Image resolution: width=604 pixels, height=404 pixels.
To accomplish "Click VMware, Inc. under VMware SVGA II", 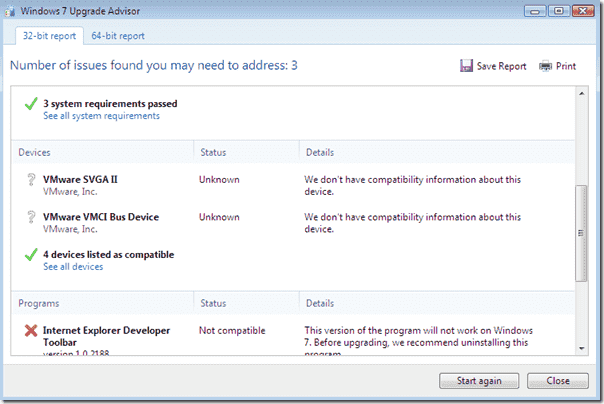I will (70, 191).
